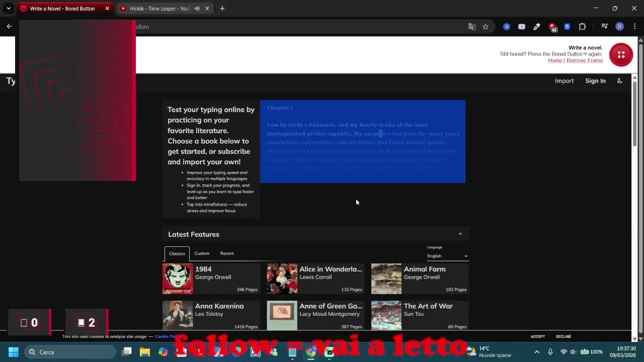This screenshot has width=644, height=362.
Task: Go back with the browser back arrow
Action: point(9,27)
